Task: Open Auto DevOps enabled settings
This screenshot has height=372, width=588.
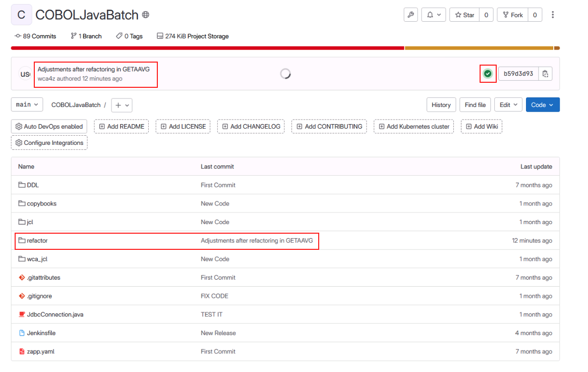Action: [x=49, y=127]
